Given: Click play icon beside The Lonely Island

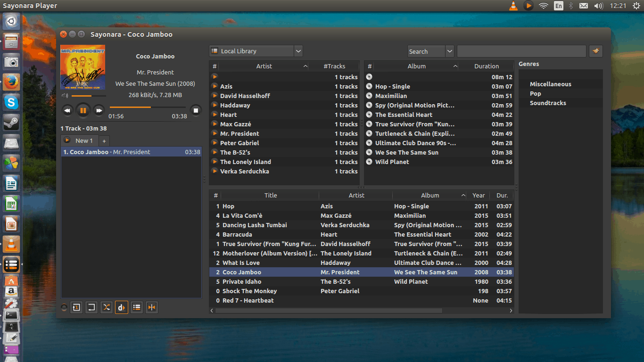Looking at the screenshot, I should tap(215, 162).
